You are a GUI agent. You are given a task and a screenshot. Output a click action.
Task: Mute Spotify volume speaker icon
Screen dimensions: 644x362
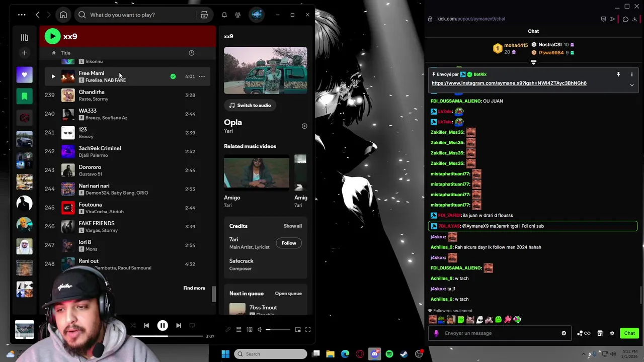pos(260,329)
